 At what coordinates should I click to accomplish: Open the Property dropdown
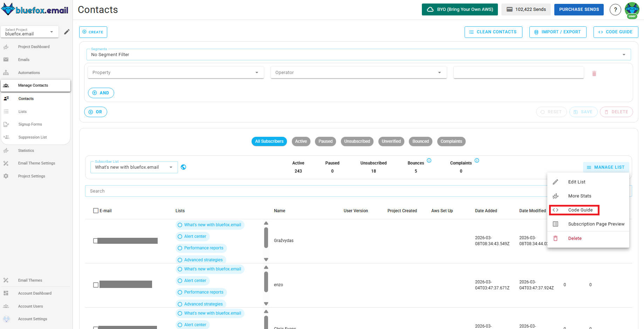(x=176, y=73)
